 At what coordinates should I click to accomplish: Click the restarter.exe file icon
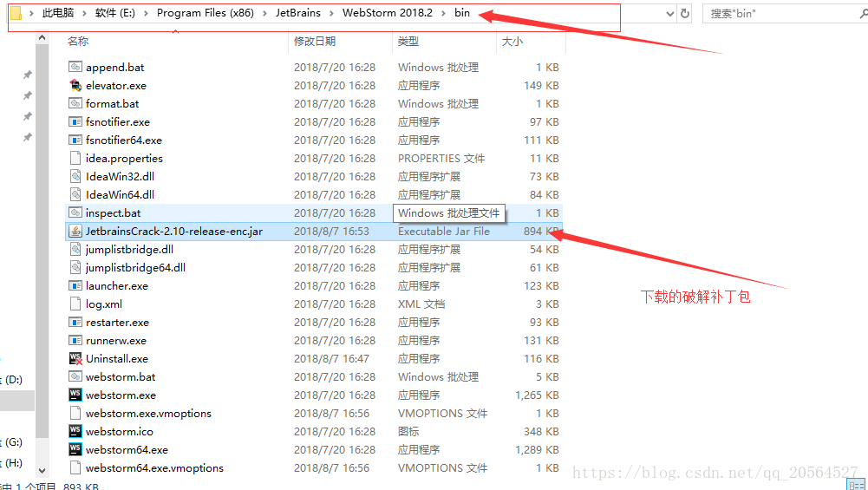[75, 323]
